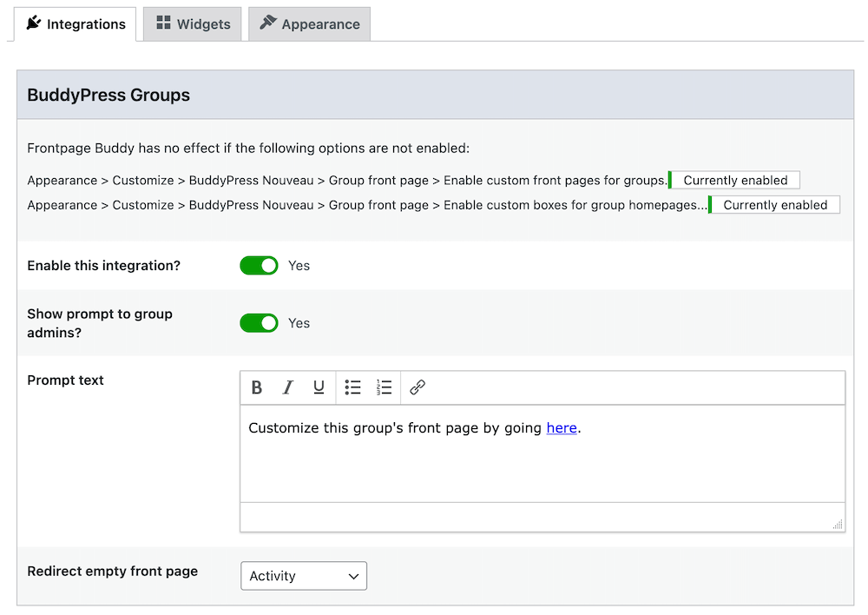Turn off the Enable this integration toggle
Viewport: 868px width, 615px height.
point(259,266)
